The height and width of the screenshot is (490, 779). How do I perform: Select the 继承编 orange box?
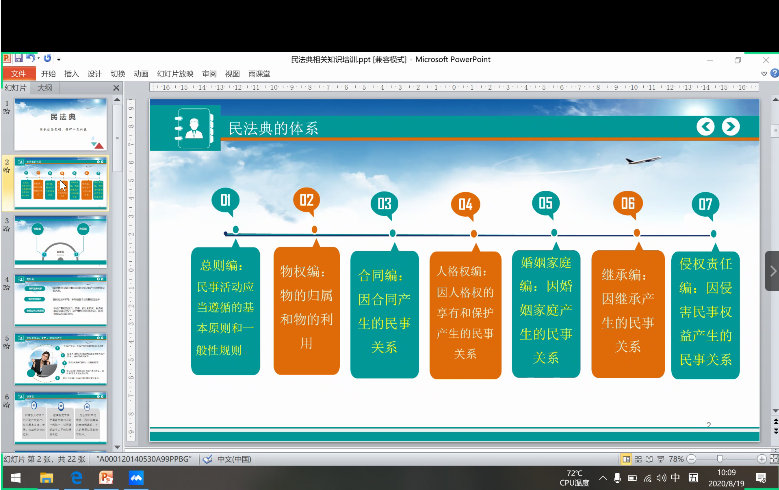point(628,314)
